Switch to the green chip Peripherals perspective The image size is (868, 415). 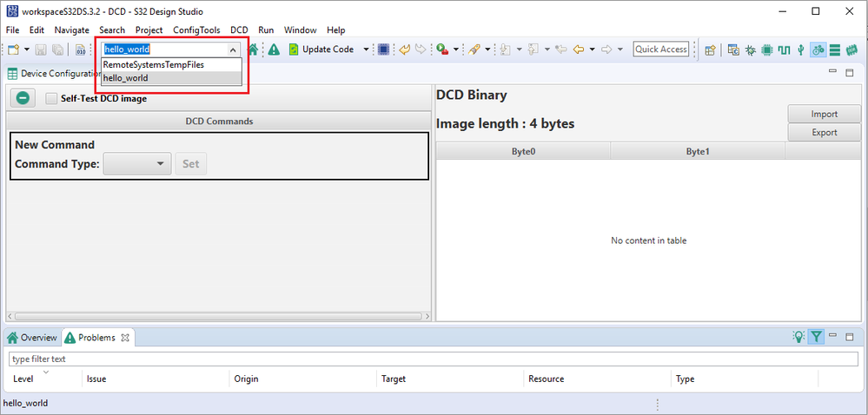[x=767, y=49]
